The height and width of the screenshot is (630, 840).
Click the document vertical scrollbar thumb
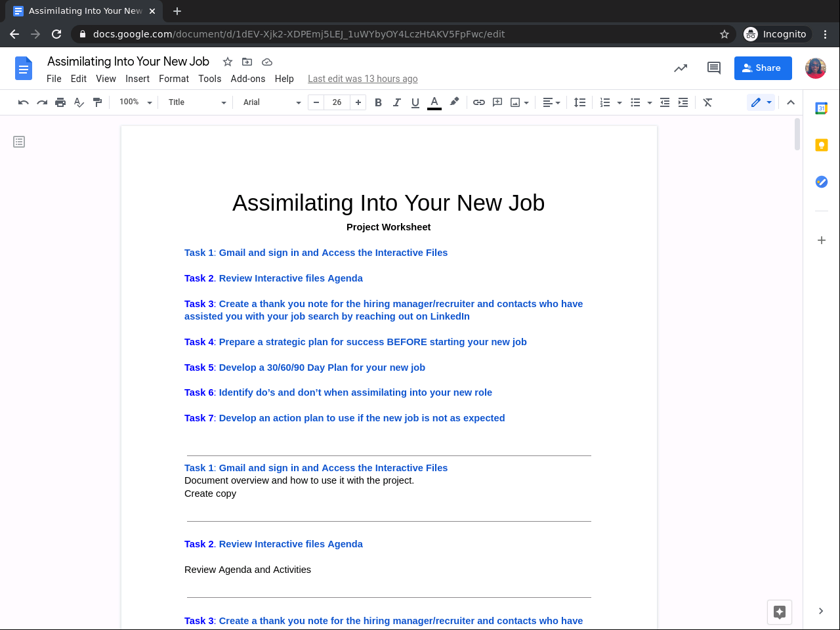[x=797, y=135]
